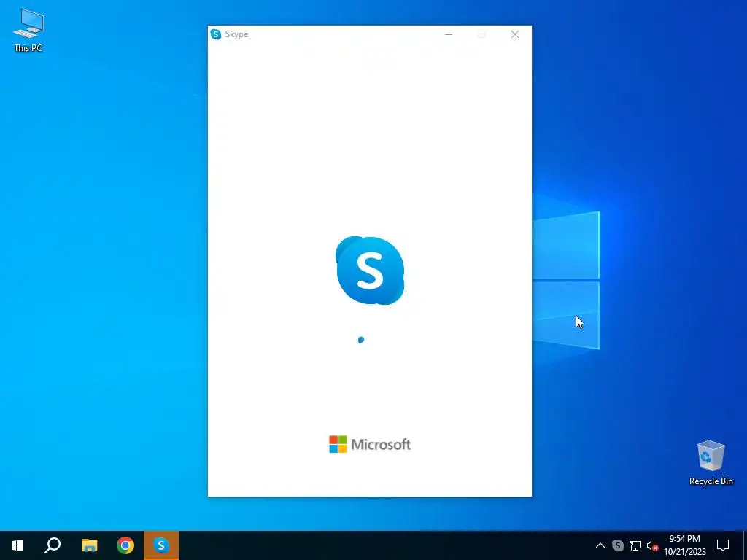The width and height of the screenshot is (747, 560).
Task: Open the clock showing 9:54 PM
Action: point(684,545)
